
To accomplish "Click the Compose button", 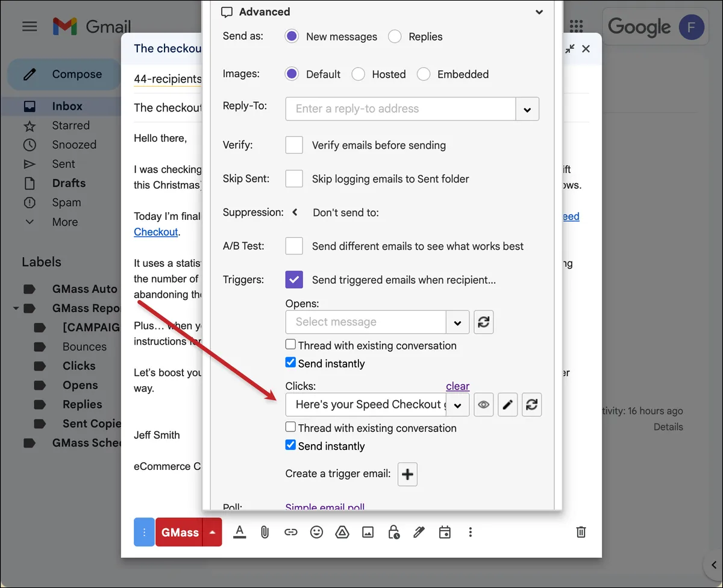I will pyautogui.click(x=64, y=74).
